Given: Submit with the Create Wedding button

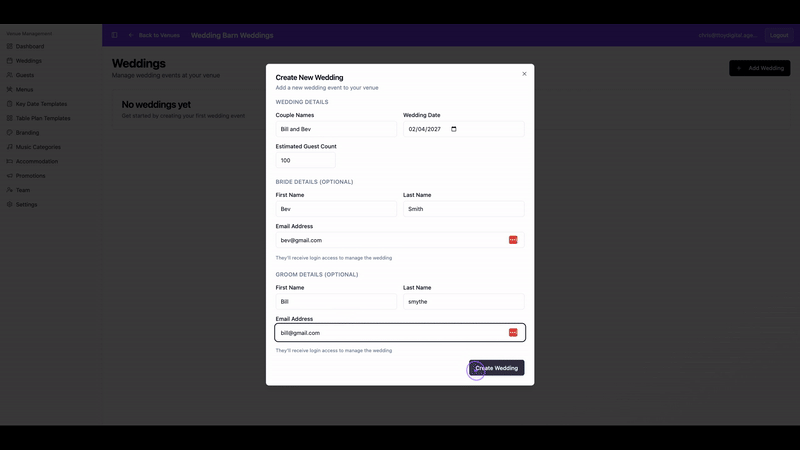Looking at the screenshot, I should coord(496,368).
